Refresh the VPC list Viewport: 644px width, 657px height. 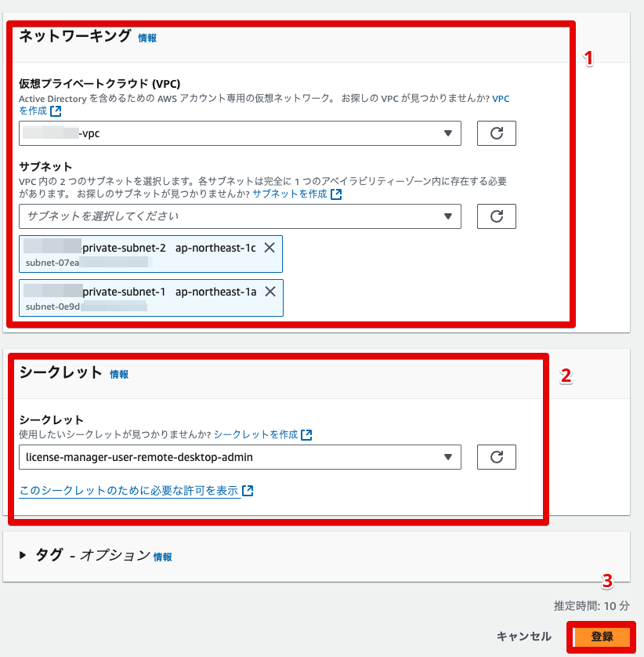(496, 133)
